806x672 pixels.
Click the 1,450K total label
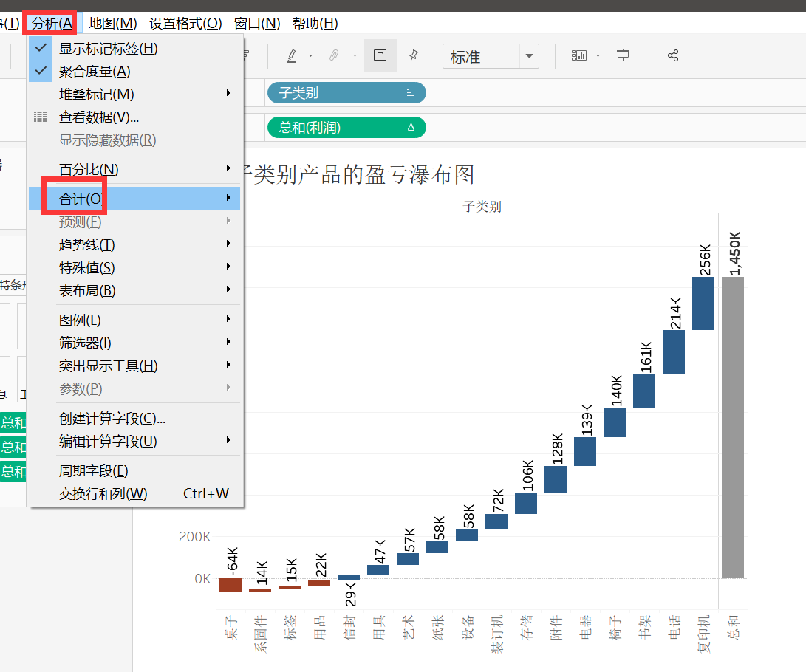[x=735, y=254]
